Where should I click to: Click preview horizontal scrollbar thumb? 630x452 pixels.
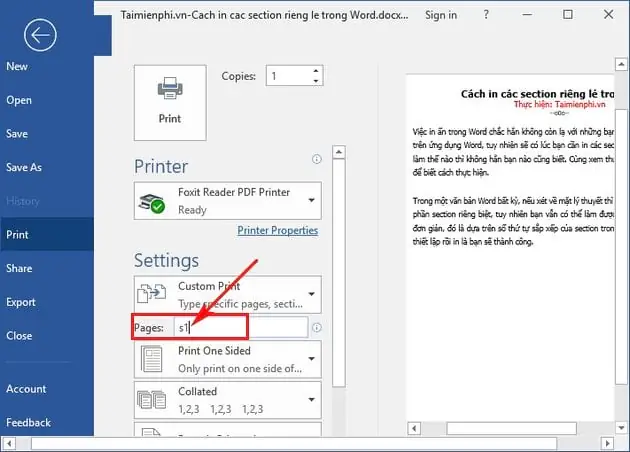[511, 428]
